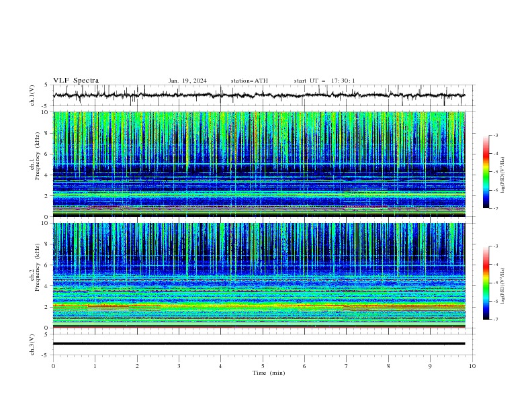Image resolution: width=532 pixels, height=411 pixels.
Task: Click time axis tick label "5" below Time axis
Action: [263, 366]
